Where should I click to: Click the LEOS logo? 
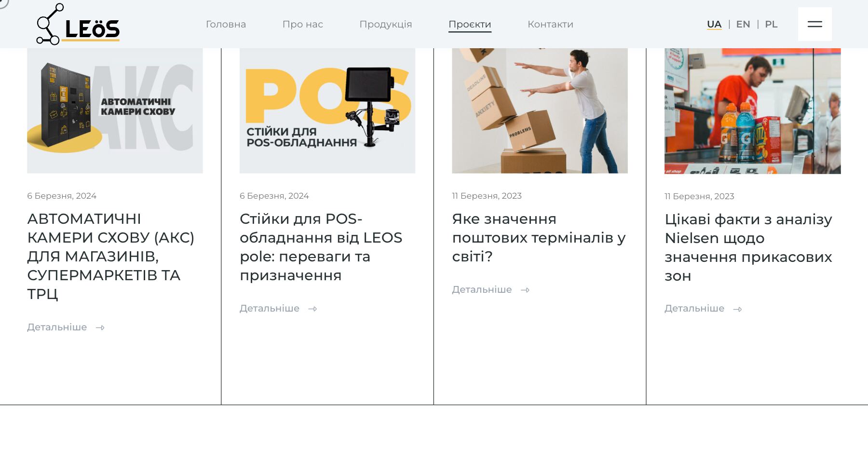(x=78, y=24)
